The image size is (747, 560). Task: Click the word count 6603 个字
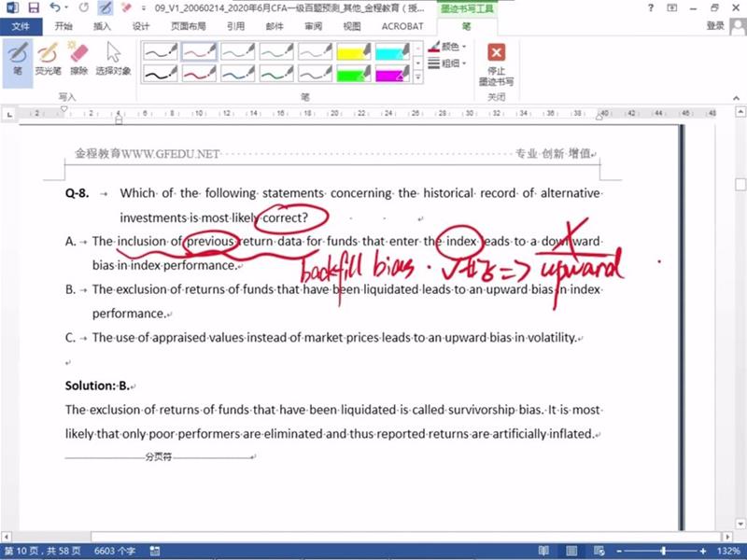click(x=114, y=551)
